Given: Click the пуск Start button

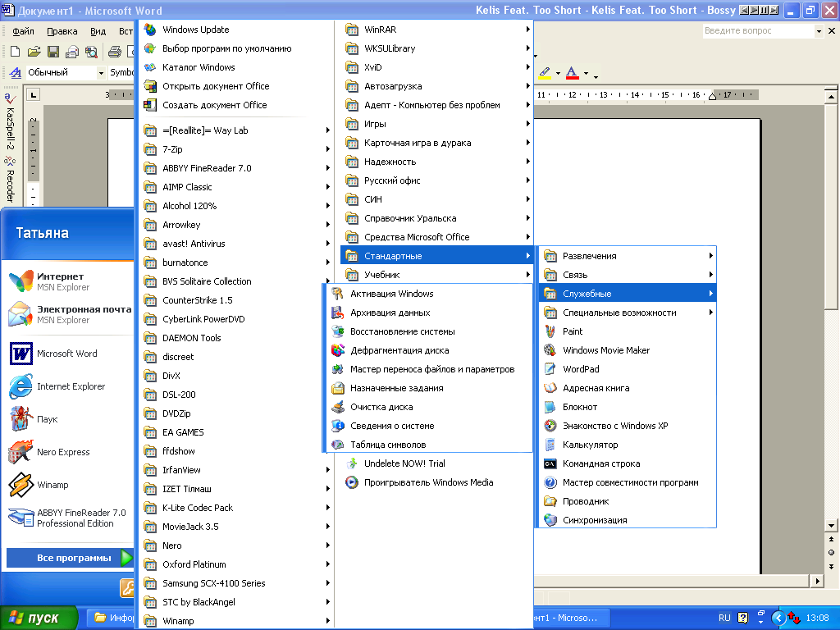Looking at the screenshot, I should pos(39,618).
